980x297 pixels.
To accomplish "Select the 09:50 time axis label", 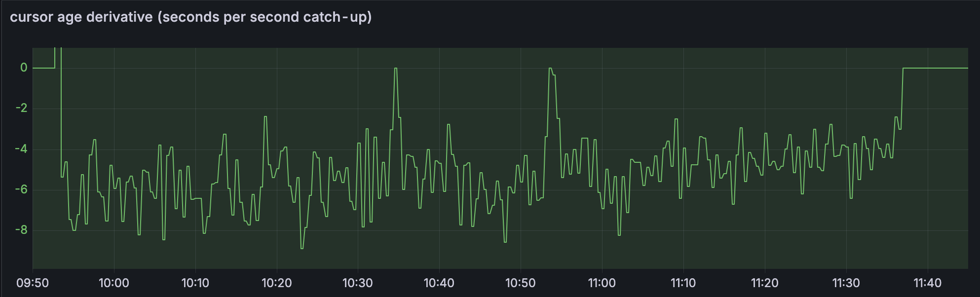I will pyautogui.click(x=33, y=283).
